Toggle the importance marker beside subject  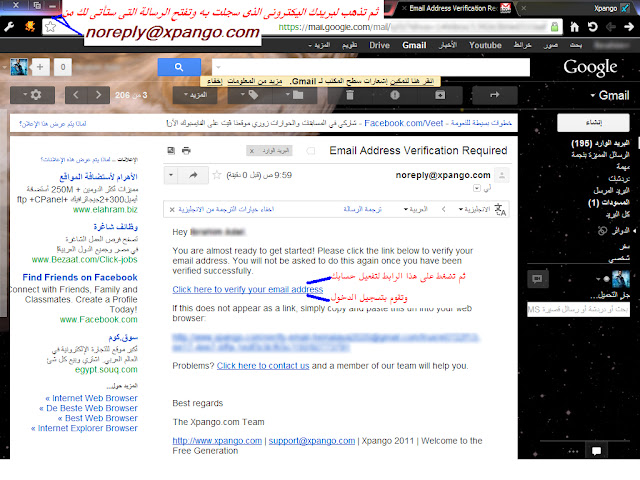[x=311, y=151]
